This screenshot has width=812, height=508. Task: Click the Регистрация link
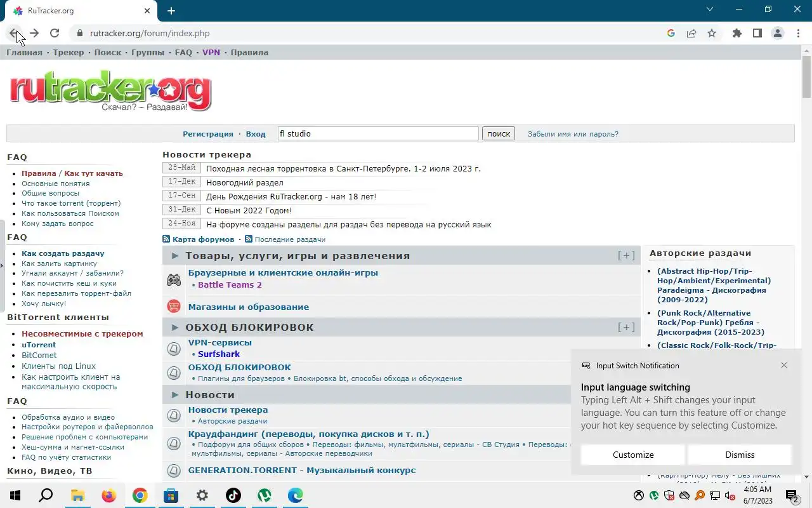coord(208,134)
